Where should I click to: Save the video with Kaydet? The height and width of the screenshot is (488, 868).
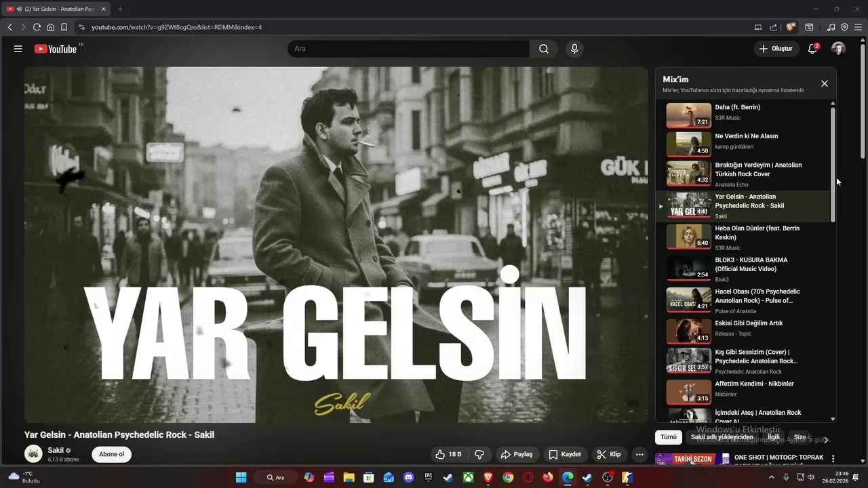pyautogui.click(x=565, y=454)
